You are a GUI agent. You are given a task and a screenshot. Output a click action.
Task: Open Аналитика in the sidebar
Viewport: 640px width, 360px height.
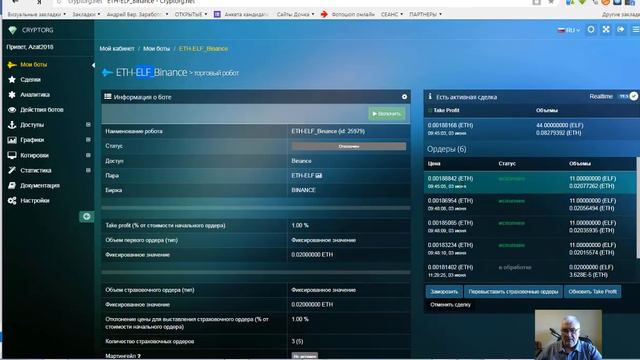[x=35, y=95]
